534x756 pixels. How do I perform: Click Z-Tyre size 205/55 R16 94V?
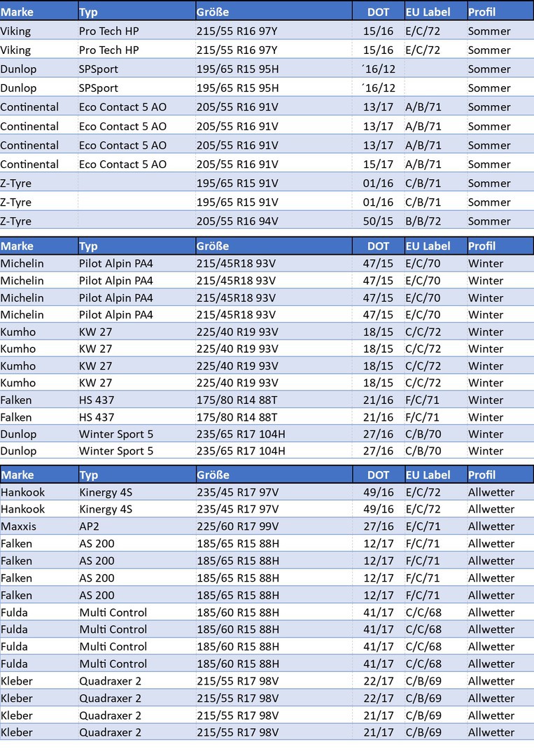[x=237, y=221]
